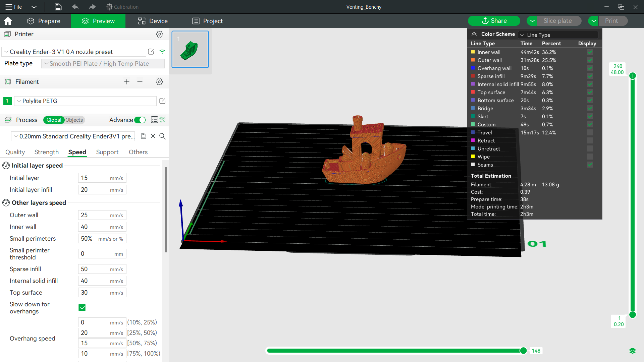Click the Printer panel icon
This screenshot has width=644, height=362.
7,34
